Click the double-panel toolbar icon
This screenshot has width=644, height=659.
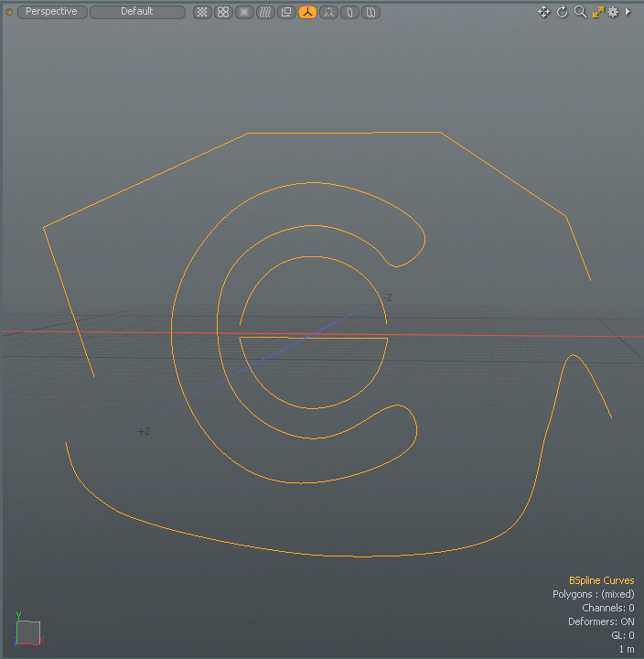[x=370, y=12]
